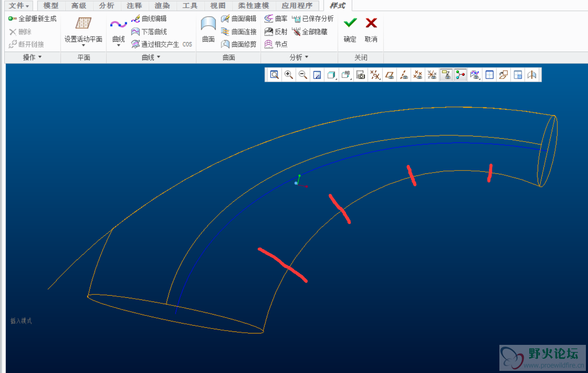Screen dimensions: 588x373
Task: Click 节点 knots analysis
Action: (276, 44)
